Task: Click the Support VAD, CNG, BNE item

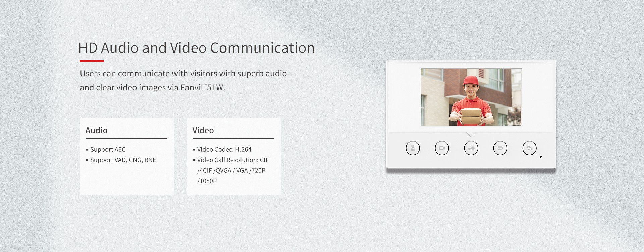Action: (x=121, y=160)
